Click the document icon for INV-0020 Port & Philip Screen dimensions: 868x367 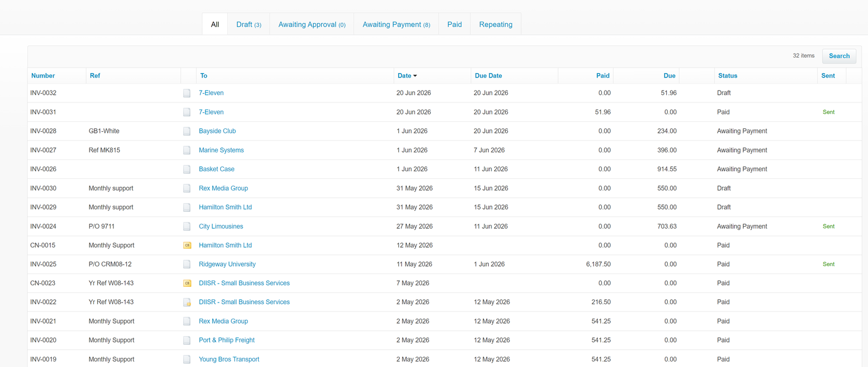187,340
